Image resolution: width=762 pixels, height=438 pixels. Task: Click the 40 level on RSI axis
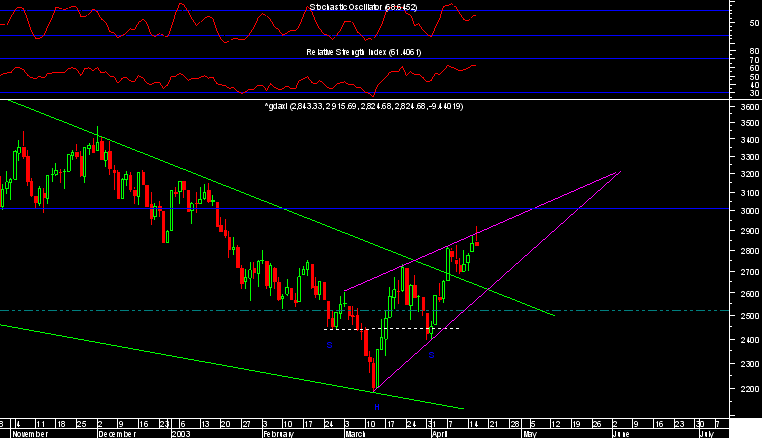(754, 85)
